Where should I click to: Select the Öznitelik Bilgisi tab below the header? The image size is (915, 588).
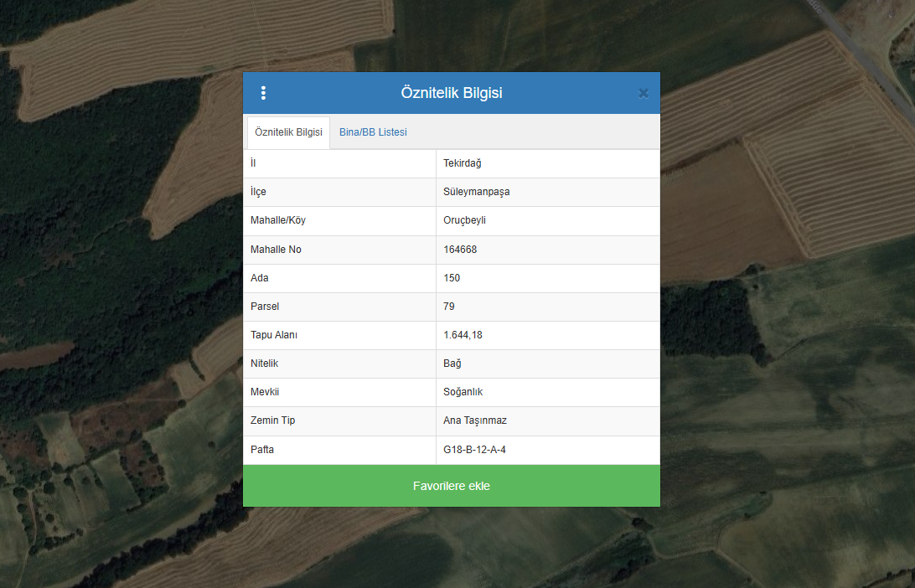(x=288, y=132)
